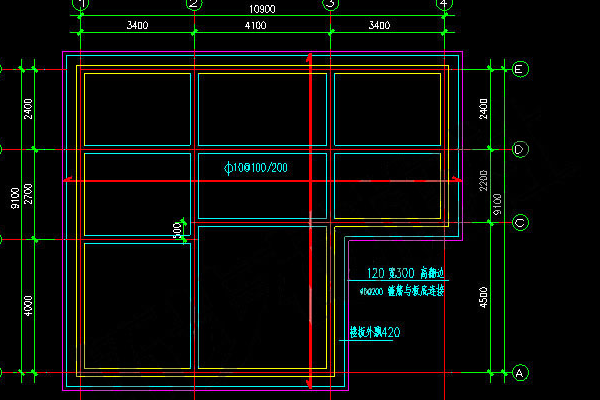Select the 3400 dimension between axes 3 and 4
The height and width of the screenshot is (400, 600).
pos(379,25)
